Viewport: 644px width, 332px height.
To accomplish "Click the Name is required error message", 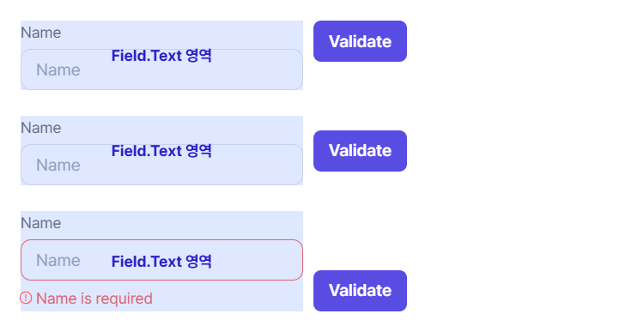I will 94,299.
